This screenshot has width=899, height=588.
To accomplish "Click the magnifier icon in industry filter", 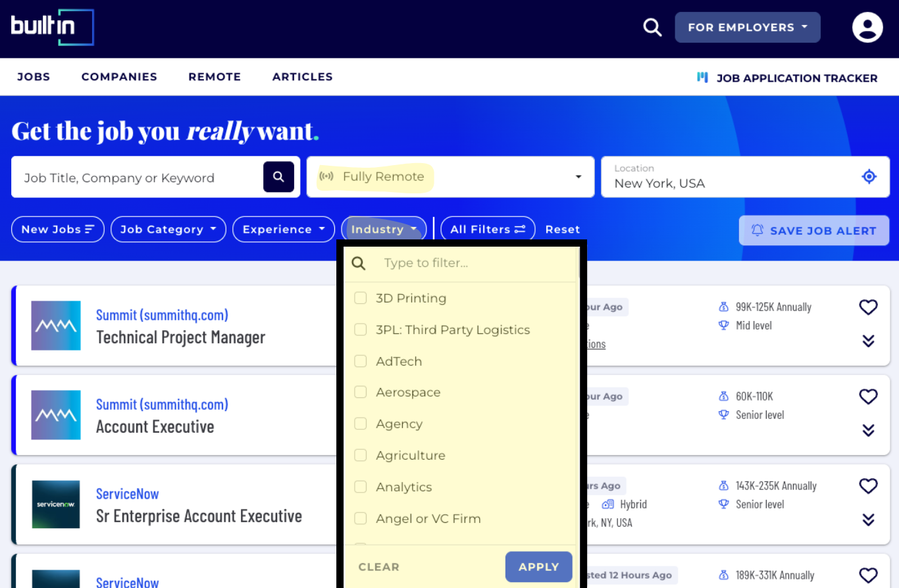I will tap(359, 264).
